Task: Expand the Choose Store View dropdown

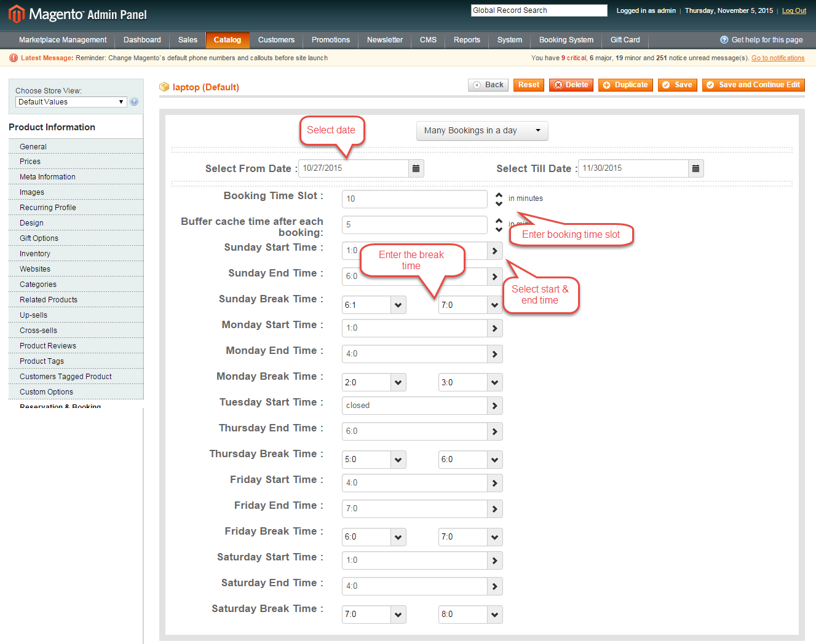Action: 71,102
